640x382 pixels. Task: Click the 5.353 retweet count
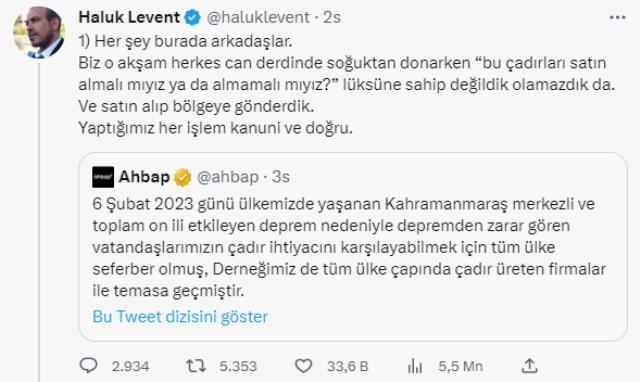[238, 366]
